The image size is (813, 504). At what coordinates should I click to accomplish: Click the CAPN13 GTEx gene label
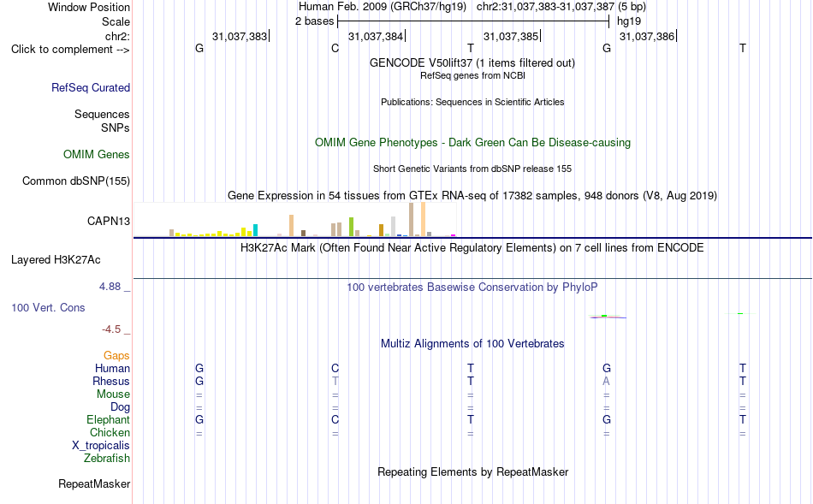pos(109,221)
